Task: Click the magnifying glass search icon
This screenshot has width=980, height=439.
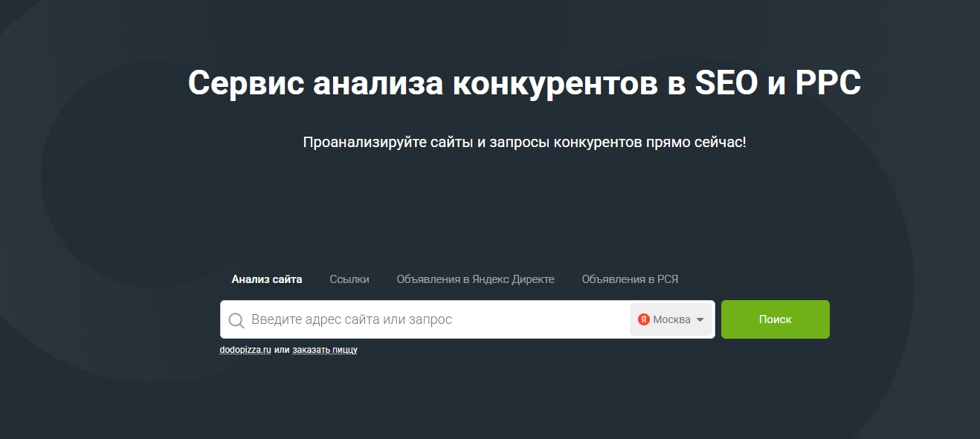Action: coord(236,320)
